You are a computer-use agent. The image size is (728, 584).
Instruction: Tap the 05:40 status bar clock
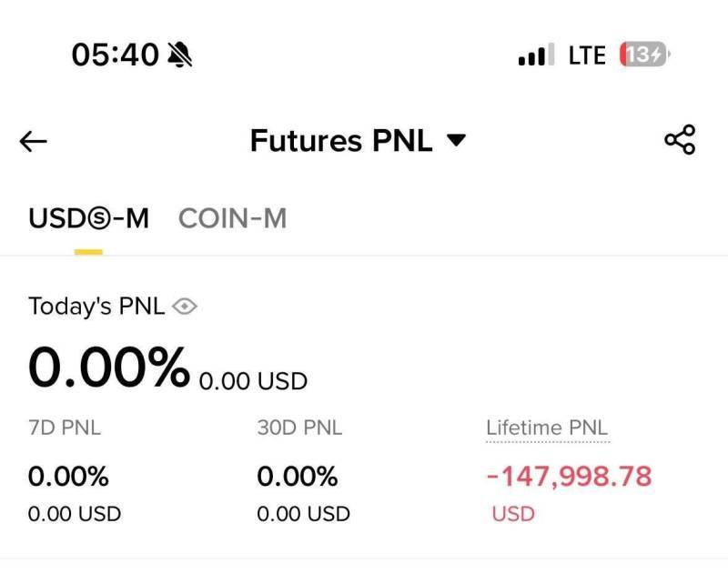click(116, 55)
